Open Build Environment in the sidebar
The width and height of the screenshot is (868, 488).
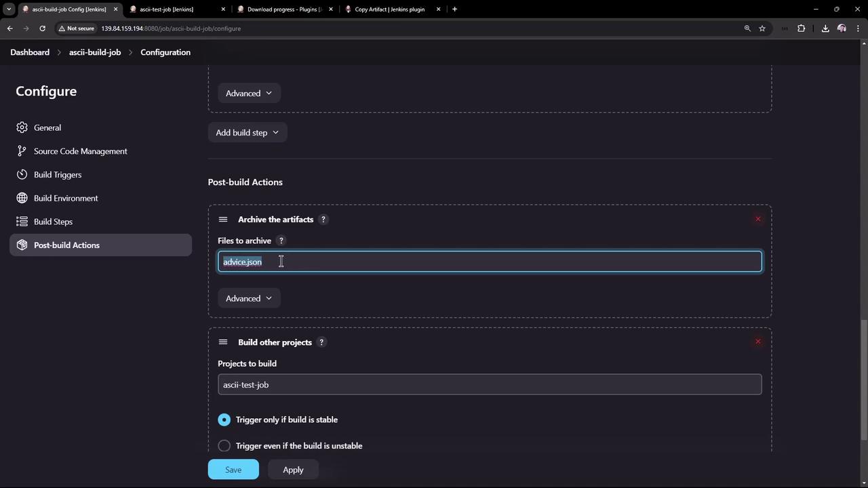[x=101, y=198]
